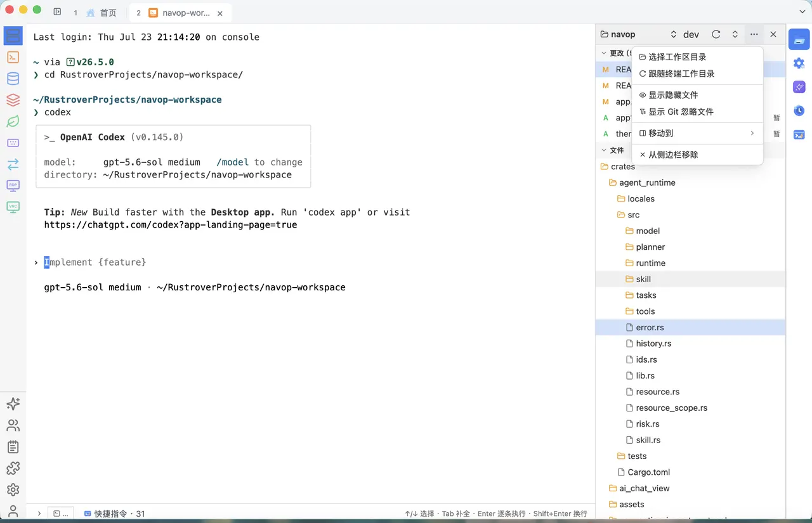
Task: Open the purple keyboard icon in left sidebar
Action: [13, 143]
